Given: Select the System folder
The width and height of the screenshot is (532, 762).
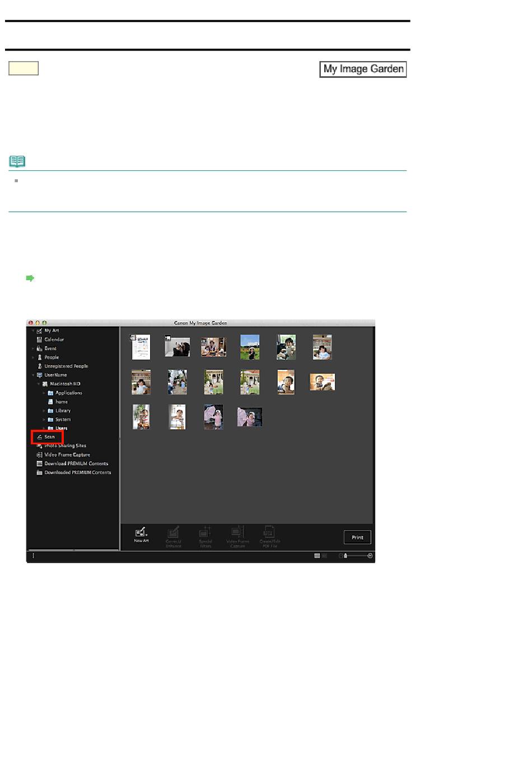Looking at the screenshot, I should click(x=59, y=420).
